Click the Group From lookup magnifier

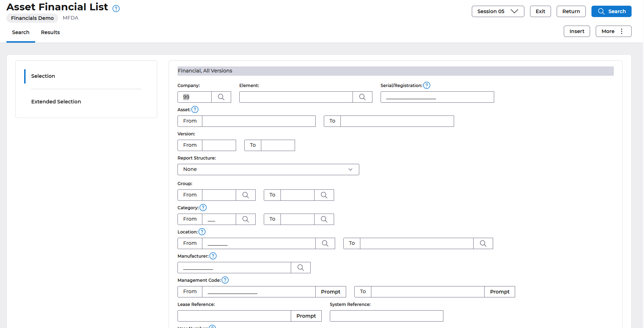tap(245, 195)
